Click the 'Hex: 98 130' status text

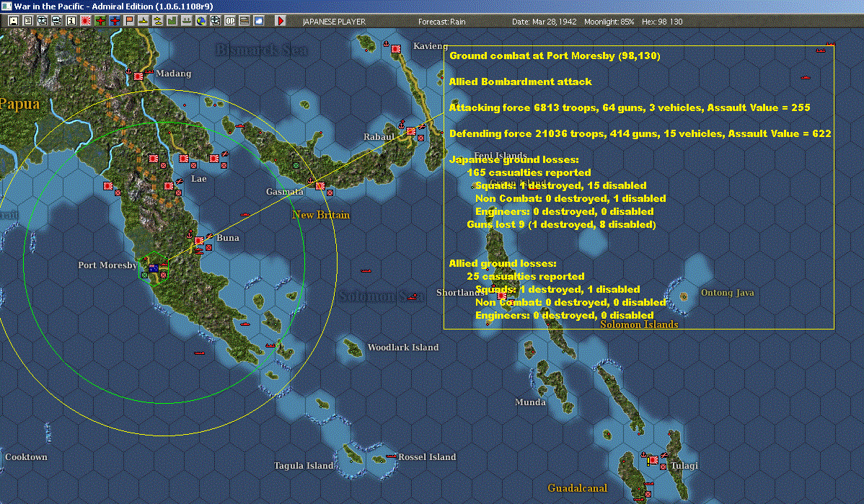click(662, 22)
